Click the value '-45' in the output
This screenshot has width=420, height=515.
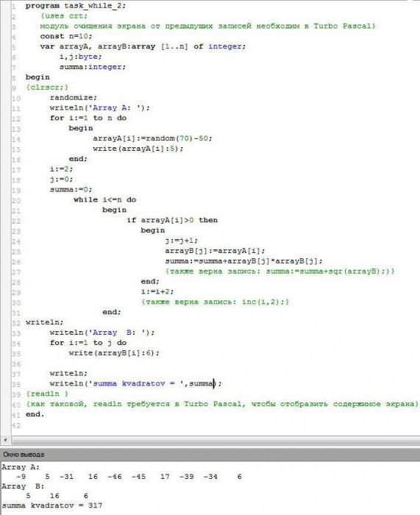(138, 477)
